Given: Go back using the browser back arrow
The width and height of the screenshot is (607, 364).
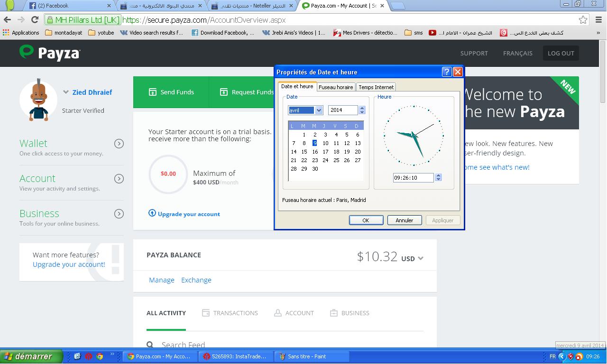Looking at the screenshot, I should click(7, 20).
